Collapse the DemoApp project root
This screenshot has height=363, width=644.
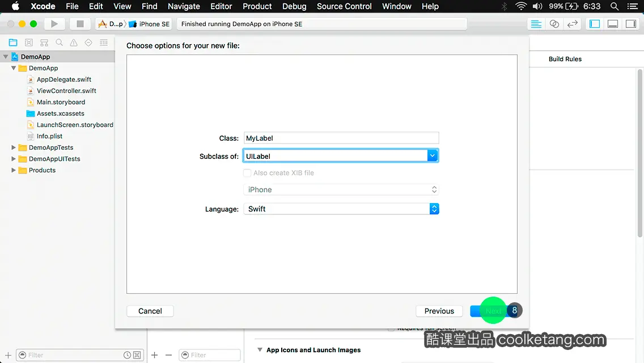6,57
